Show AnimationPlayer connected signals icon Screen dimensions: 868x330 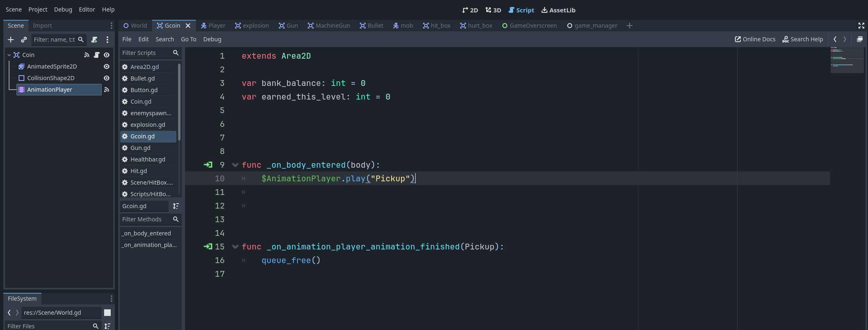[x=107, y=90]
